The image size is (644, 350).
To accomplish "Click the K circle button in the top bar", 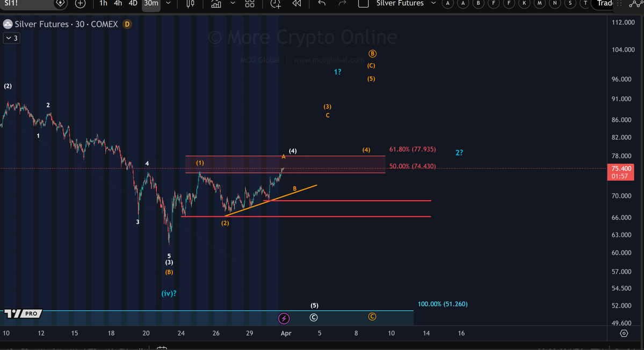I will coord(524,3).
